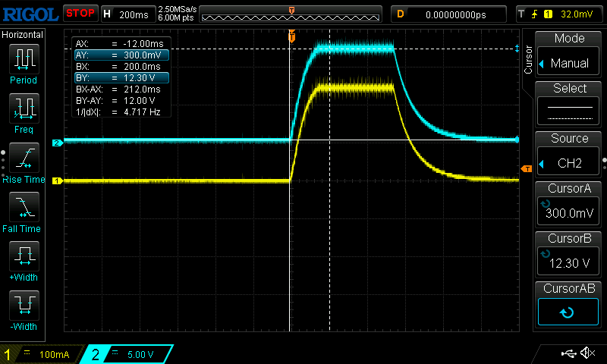This screenshot has width=607, height=364.
Task: Select the -Width measurement icon
Action: [x=24, y=305]
